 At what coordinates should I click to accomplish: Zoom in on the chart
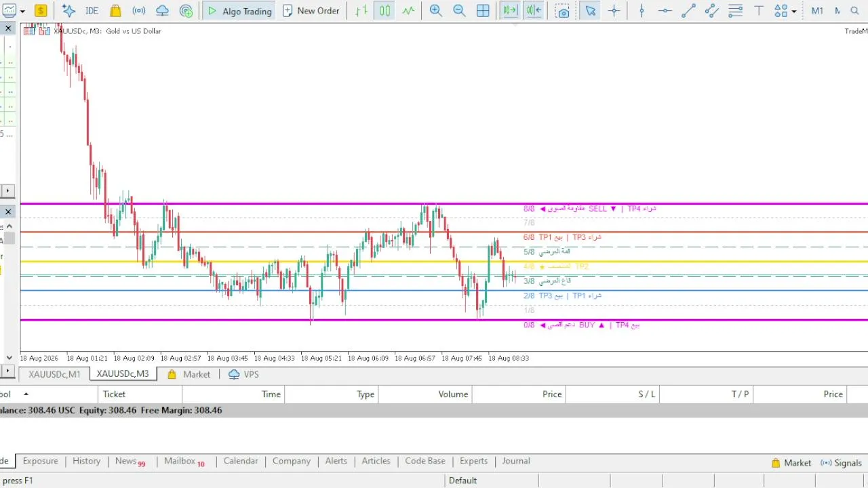tap(436, 11)
